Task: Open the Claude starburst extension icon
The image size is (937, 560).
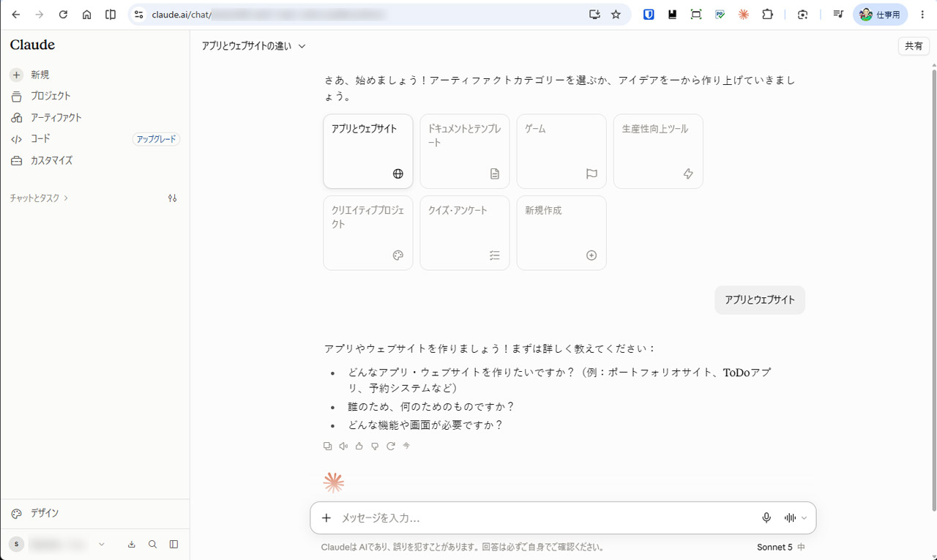Action: 744,15
